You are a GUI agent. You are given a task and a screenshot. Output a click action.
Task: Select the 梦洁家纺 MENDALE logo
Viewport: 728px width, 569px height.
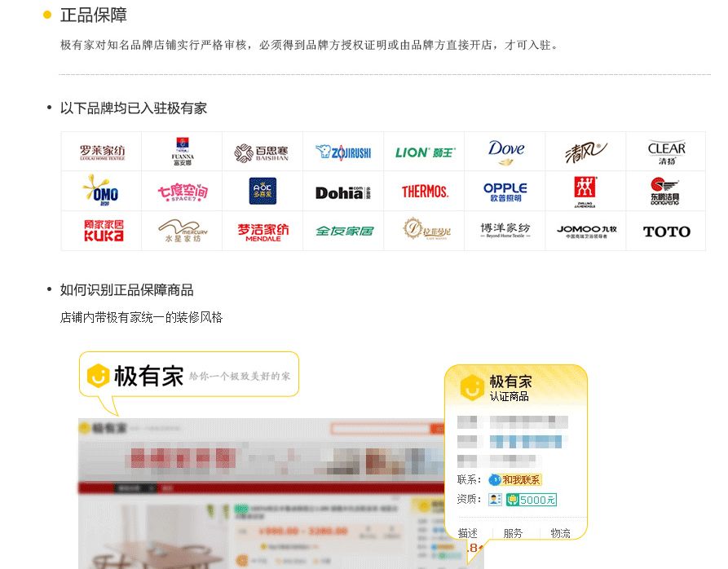point(263,232)
